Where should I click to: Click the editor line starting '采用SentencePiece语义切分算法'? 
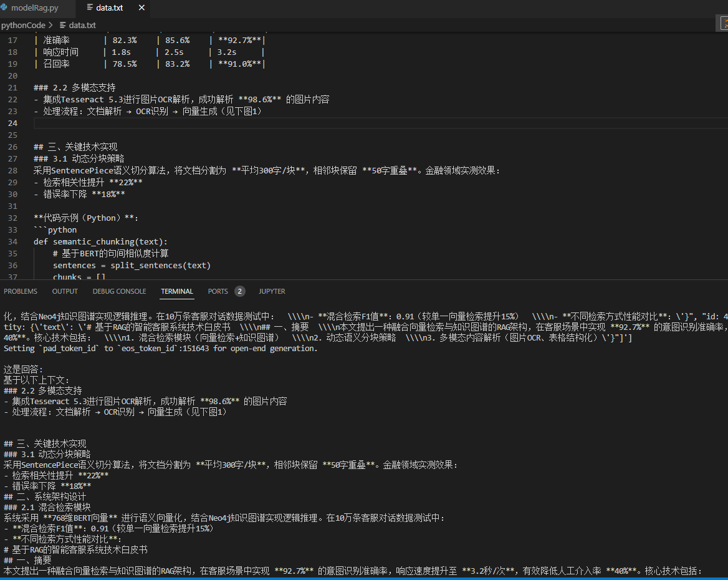[x=267, y=170]
